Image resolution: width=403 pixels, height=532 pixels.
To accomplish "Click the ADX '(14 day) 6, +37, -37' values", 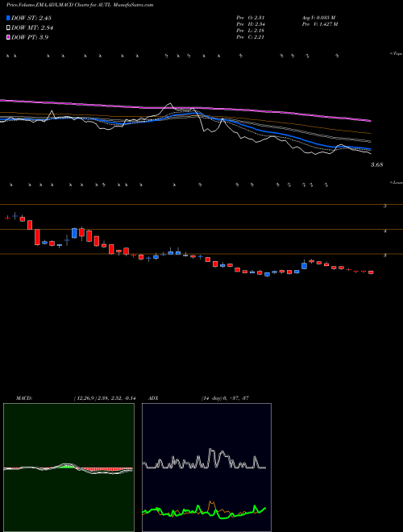I will click(225, 397).
